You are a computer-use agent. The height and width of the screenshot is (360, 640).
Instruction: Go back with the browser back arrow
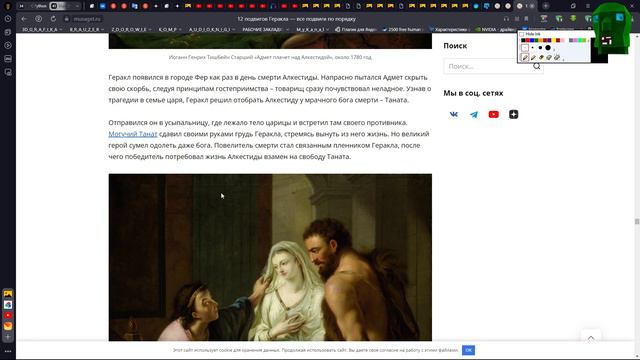(x=24, y=19)
